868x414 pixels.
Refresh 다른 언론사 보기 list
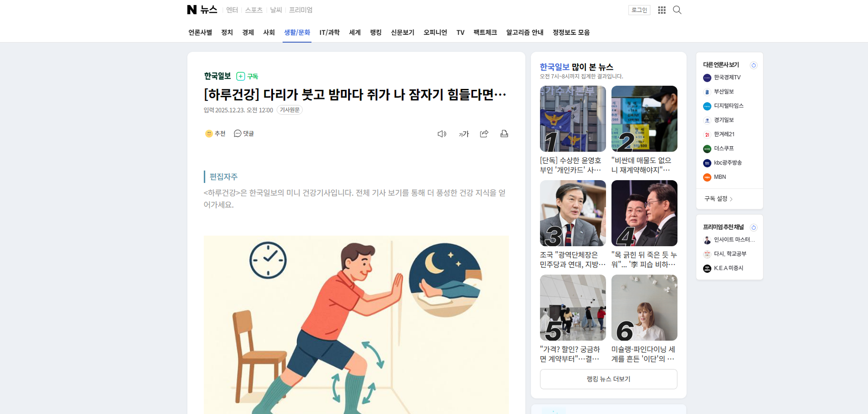(x=753, y=65)
